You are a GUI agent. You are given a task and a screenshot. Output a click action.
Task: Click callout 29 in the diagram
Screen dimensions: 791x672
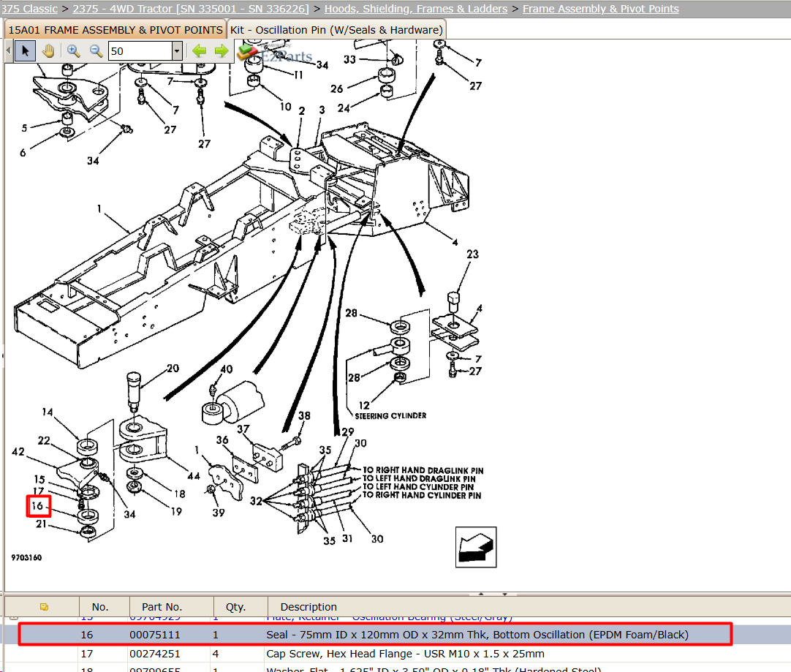[x=347, y=432]
